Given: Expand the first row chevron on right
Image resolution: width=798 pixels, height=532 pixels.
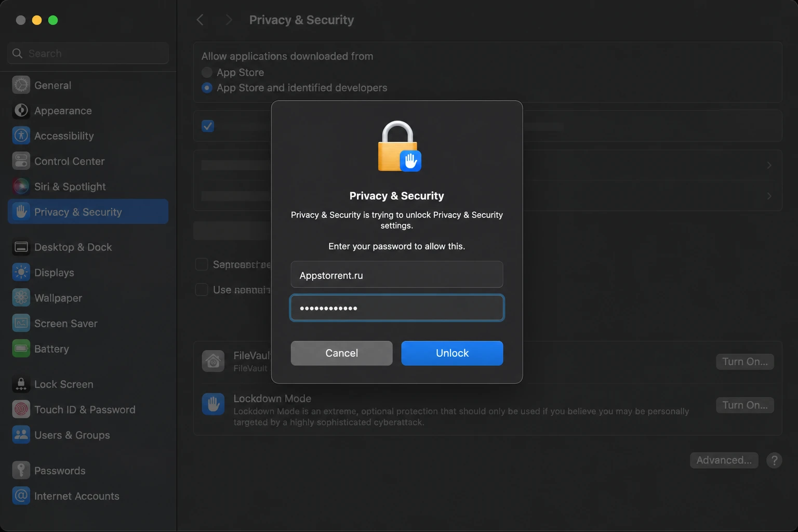Looking at the screenshot, I should 769,165.
